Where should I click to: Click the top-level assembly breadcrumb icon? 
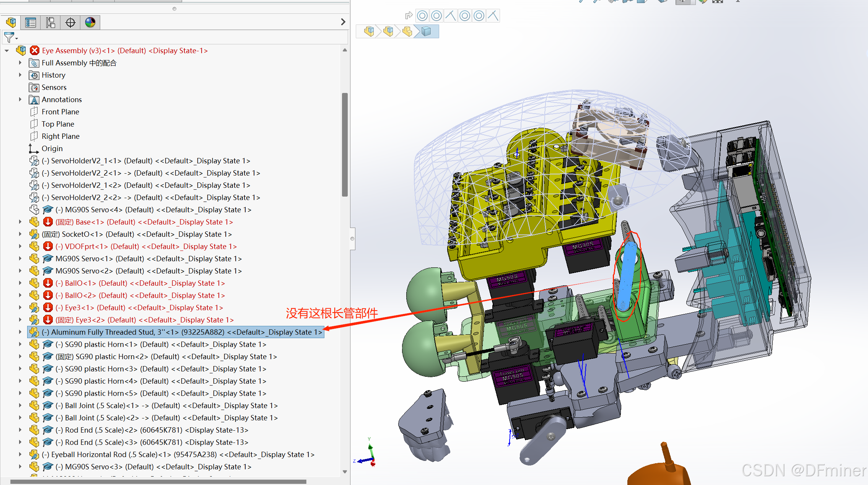369,31
